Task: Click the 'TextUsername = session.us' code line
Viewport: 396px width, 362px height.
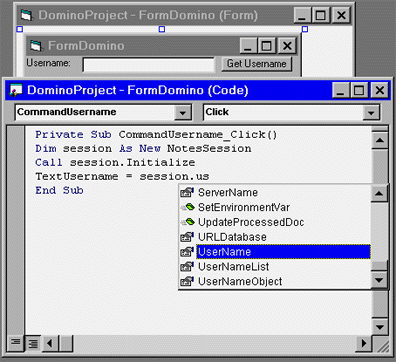Action: 122,177
